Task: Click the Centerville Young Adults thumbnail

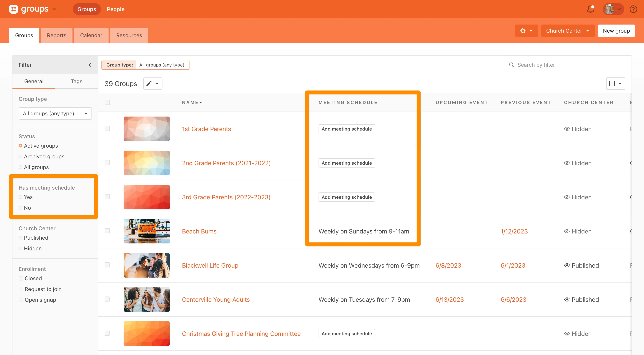Action: (147, 299)
